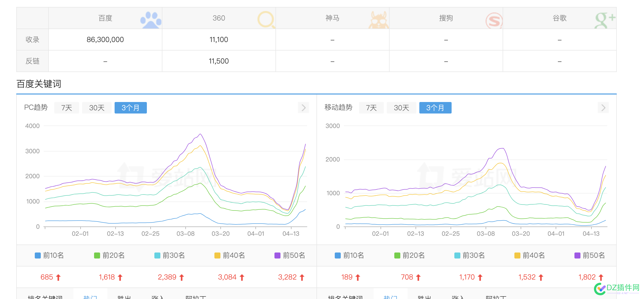Viewport: 644px width, 299px height.
Task: Select 7天 range for PC趋势
Action: (67, 108)
